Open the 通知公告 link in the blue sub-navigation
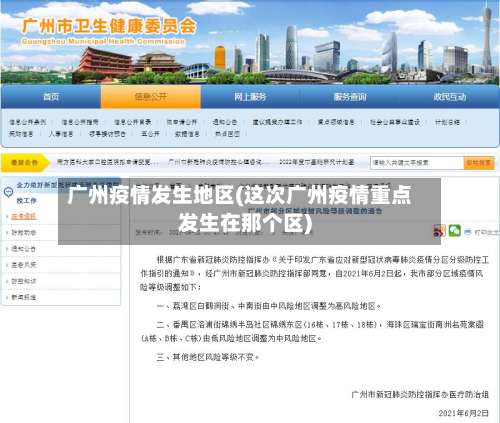The image size is (500, 423). [x=225, y=122]
